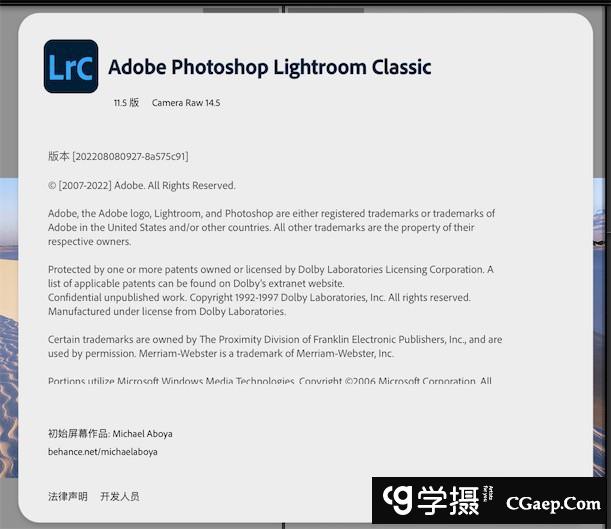Click the Adobe Photoshop Lightroom Classic title
This screenshot has width=611, height=529.
(270, 67)
